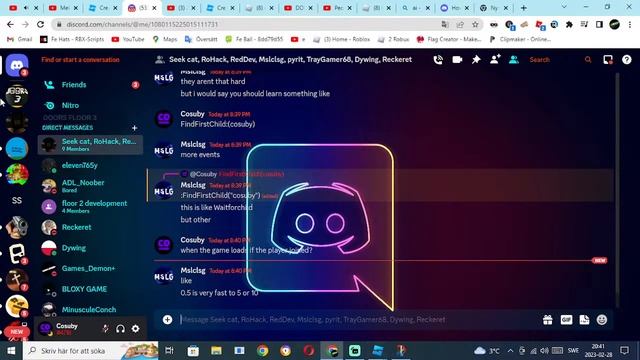Open Discord home direct messages icon
Screen dimensions: 640x360
[17, 65]
